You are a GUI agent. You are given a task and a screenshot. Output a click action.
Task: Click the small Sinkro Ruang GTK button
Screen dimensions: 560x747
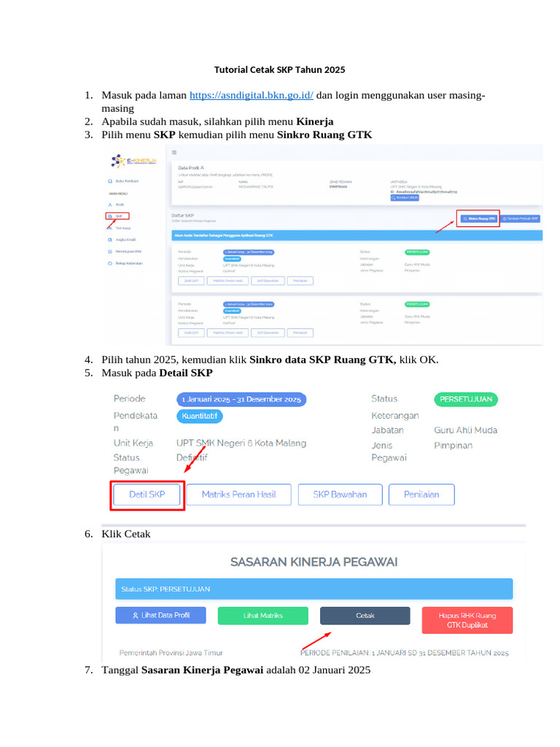pos(478,219)
